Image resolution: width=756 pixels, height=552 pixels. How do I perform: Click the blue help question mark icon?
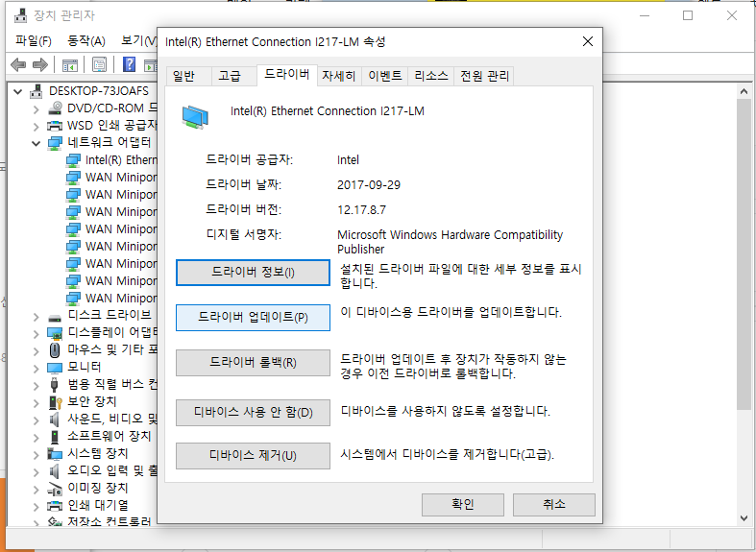[x=130, y=64]
